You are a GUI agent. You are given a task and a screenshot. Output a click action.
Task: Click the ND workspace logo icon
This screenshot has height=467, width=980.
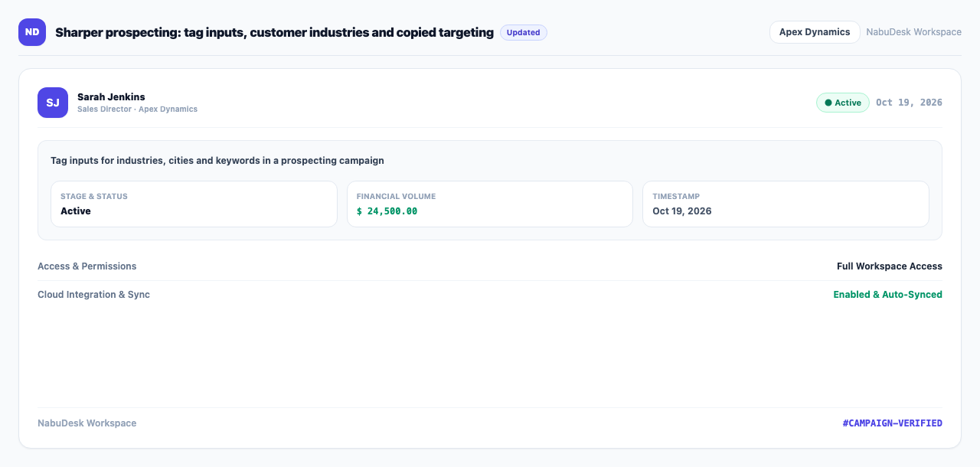point(32,32)
